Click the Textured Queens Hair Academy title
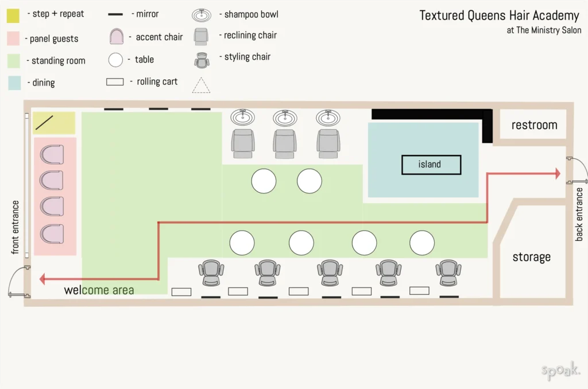Viewport: 588px width, 389px height. pyautogui.click(x=499, y=15)
